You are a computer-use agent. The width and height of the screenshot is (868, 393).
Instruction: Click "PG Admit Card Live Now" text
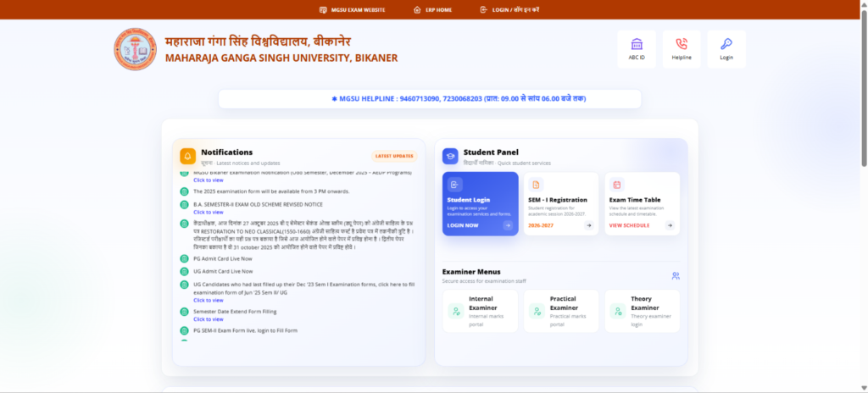223,258
